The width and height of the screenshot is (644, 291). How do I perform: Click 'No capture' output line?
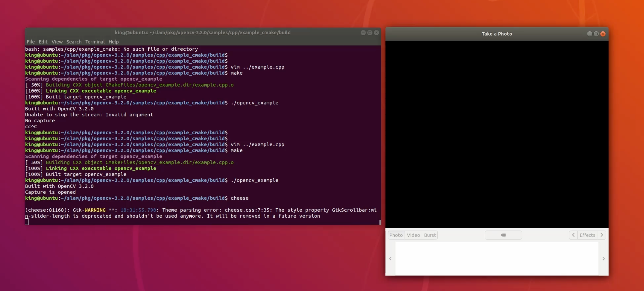point(40,120)
